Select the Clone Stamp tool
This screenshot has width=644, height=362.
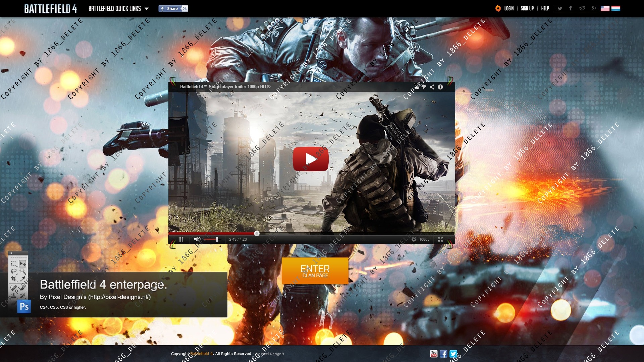click(x=14, y=295)
